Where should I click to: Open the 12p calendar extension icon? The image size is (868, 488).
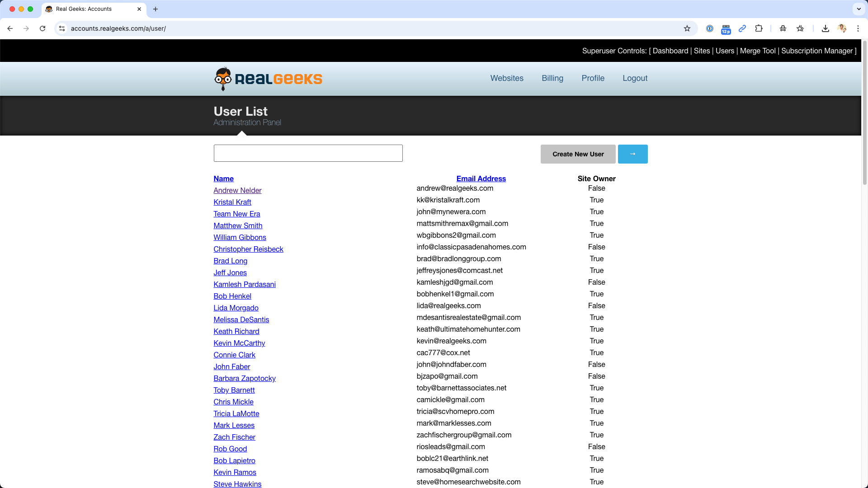tap(726, 29)
